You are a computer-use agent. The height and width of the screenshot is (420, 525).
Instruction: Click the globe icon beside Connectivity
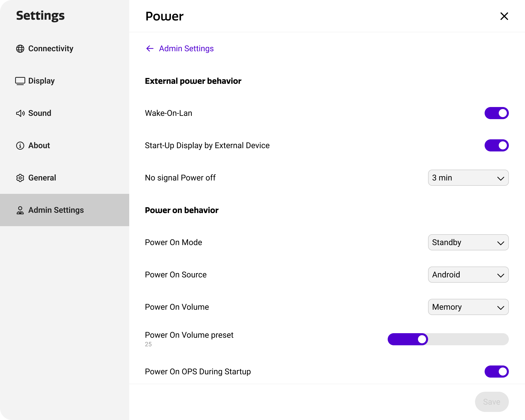click(x=20, y=49)
